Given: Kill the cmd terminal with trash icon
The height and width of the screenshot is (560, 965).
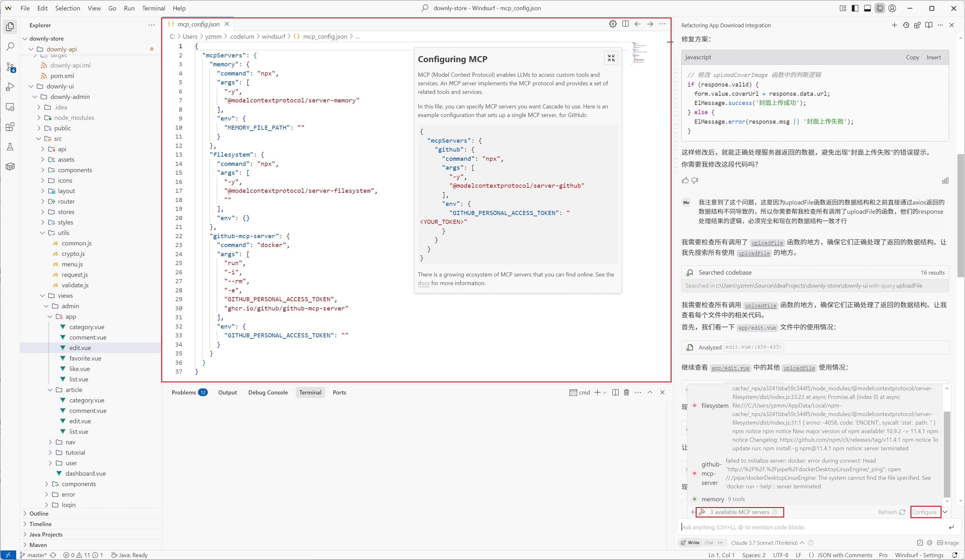Looking at the screenshot, I should pos(627,392).
